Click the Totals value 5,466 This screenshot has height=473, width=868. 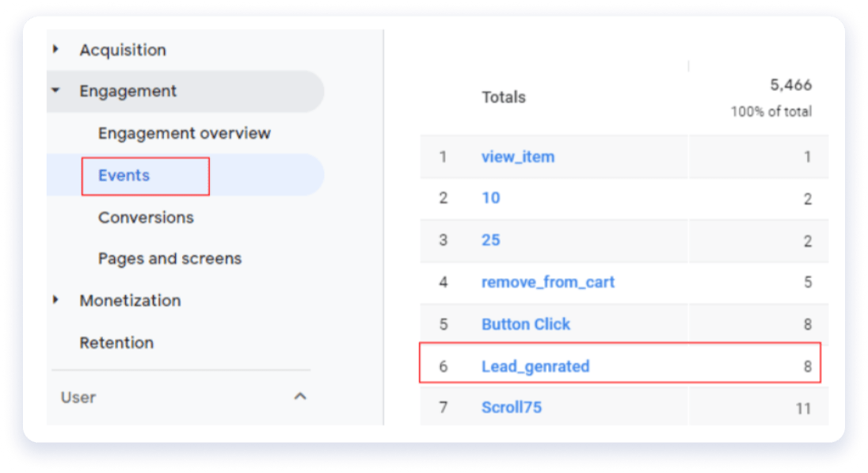[791, 85]
